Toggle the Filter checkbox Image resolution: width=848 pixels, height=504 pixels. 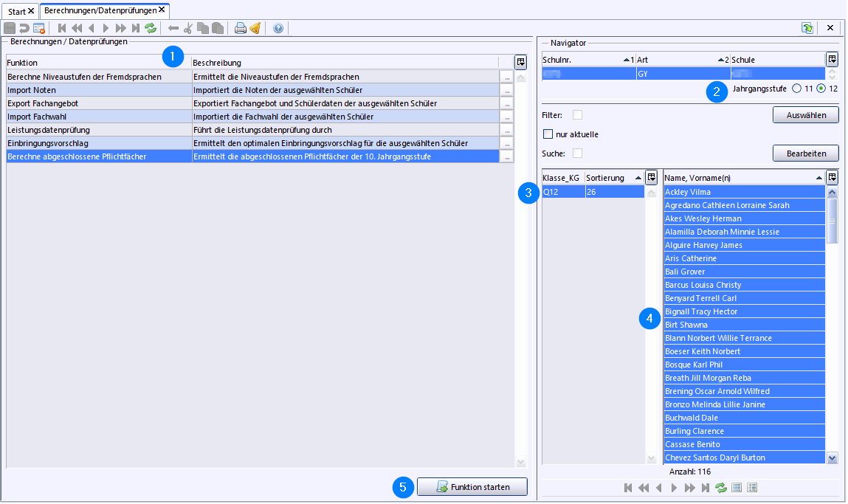(578, 114)
